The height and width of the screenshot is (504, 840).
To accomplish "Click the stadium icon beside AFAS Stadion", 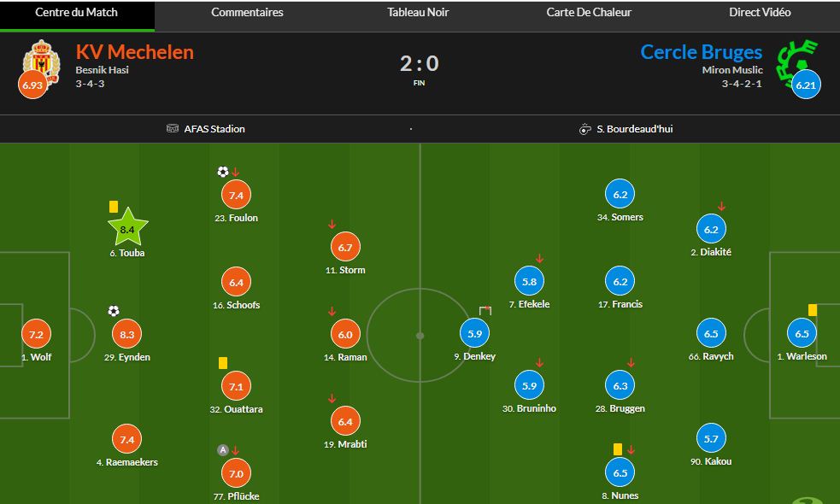I will pyautogui.click(x=173, y=129).
